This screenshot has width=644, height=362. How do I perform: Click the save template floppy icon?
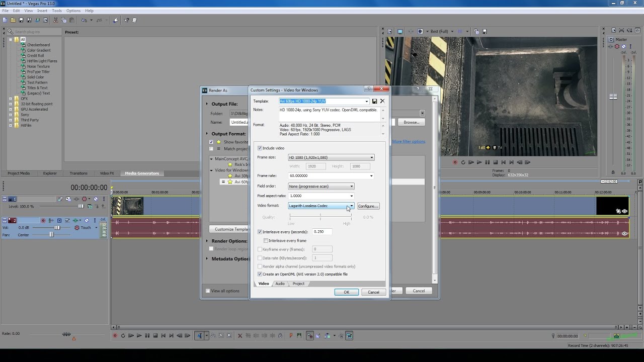coord(374,101)
